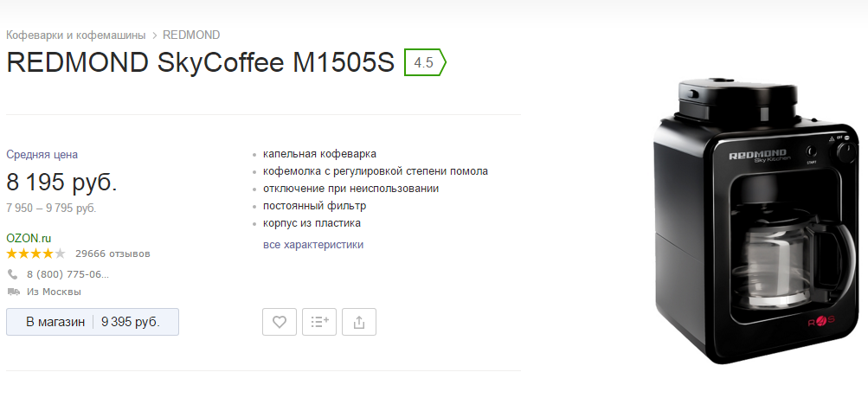Viewport: 868px width, 398px height.
Task: Click the Средняя цена label
Action: pyautogui.click(x=42, y=154)
